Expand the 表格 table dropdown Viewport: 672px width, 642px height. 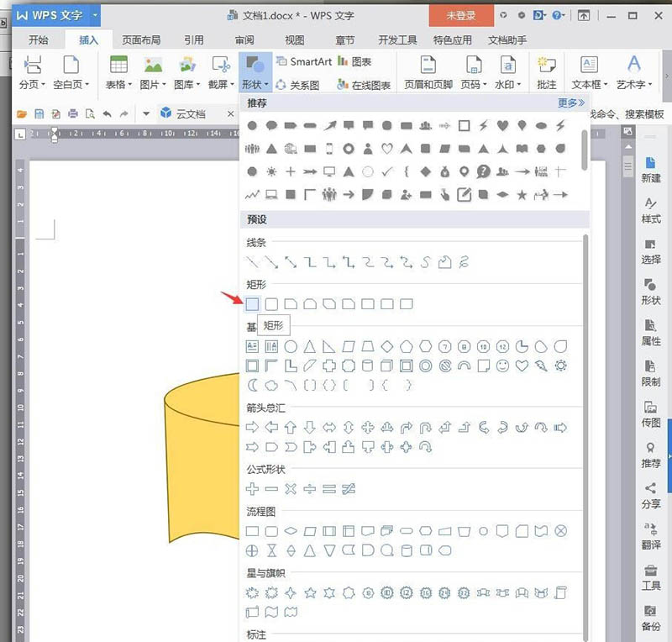(x=119, y=85)
